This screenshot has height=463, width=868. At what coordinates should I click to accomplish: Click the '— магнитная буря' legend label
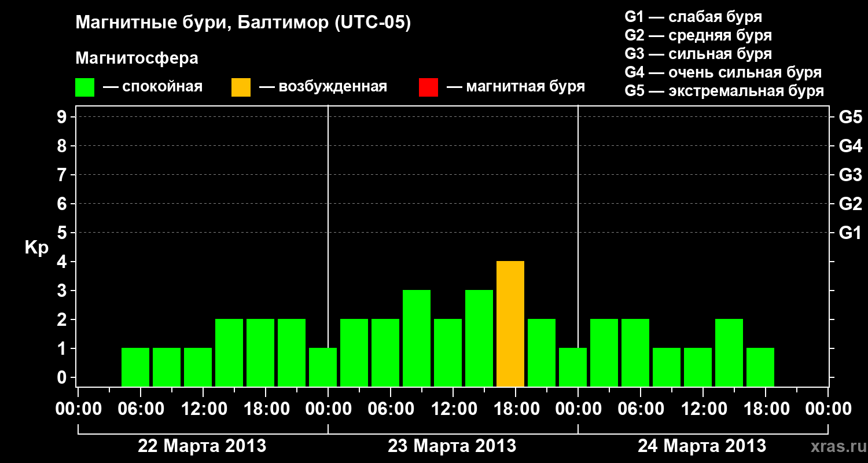click(516, 87)
